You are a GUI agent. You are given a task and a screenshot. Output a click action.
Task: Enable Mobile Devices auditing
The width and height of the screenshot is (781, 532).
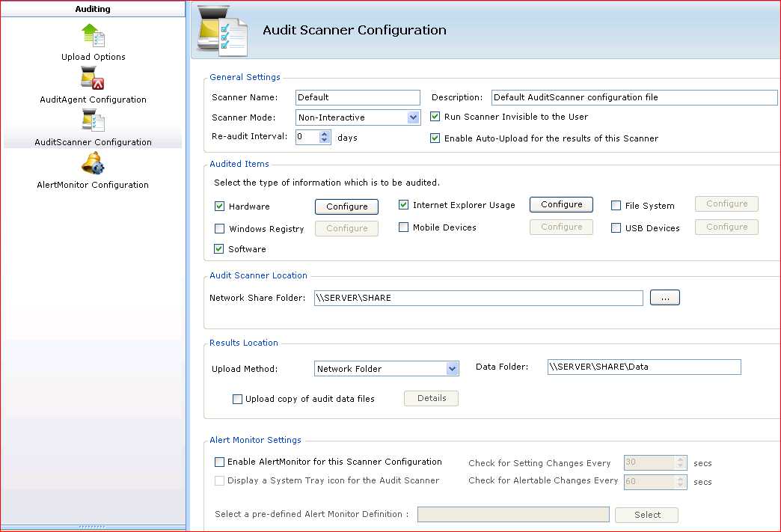(403, 227)
